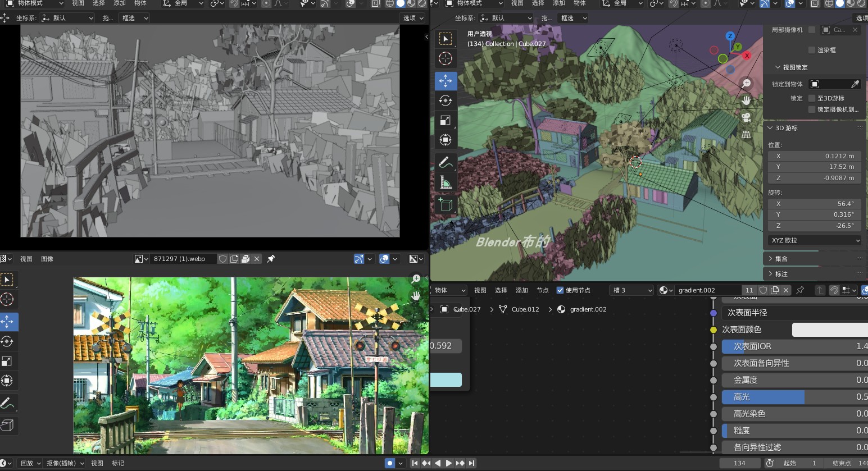Activate the Move tool in the image editor
The height and width of the screenshot is (471, 868).
[7, 322]
